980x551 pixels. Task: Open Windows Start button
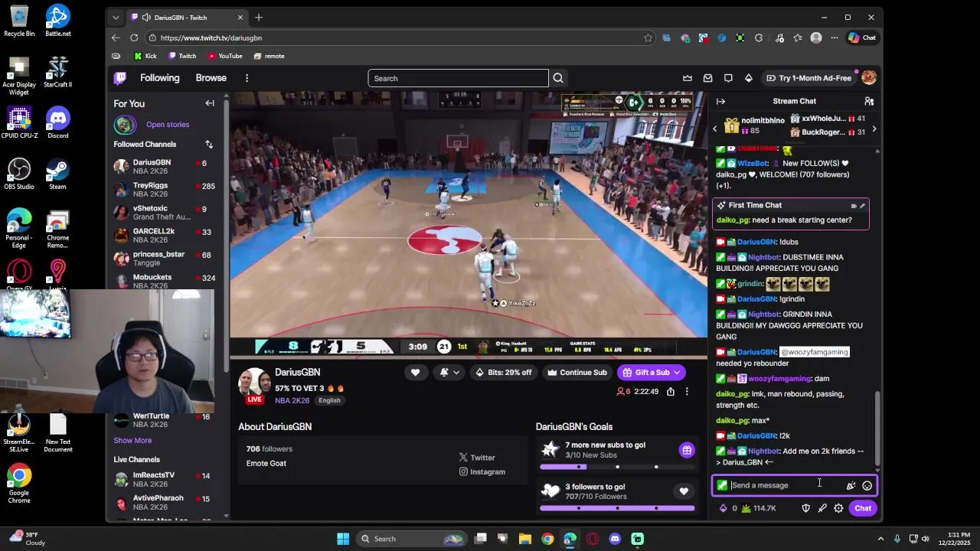click(x=343, y=539)
